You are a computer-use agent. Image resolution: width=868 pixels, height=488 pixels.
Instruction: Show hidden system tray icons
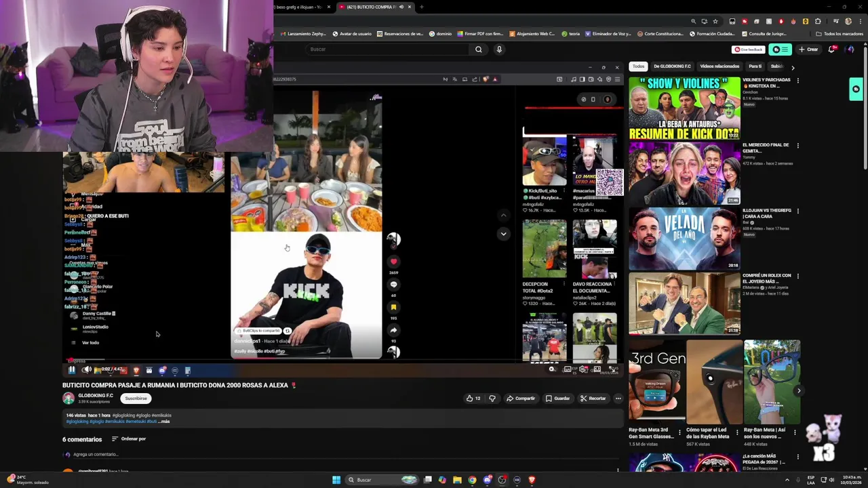point(787,480)
